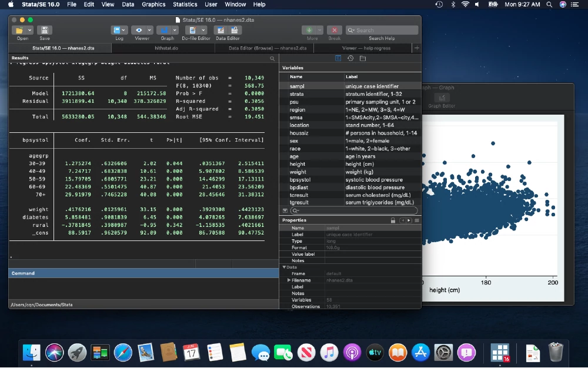Select the strata variable row
Image resolution: width=588 pixels, height=368 pixels.
click(350, 94)
